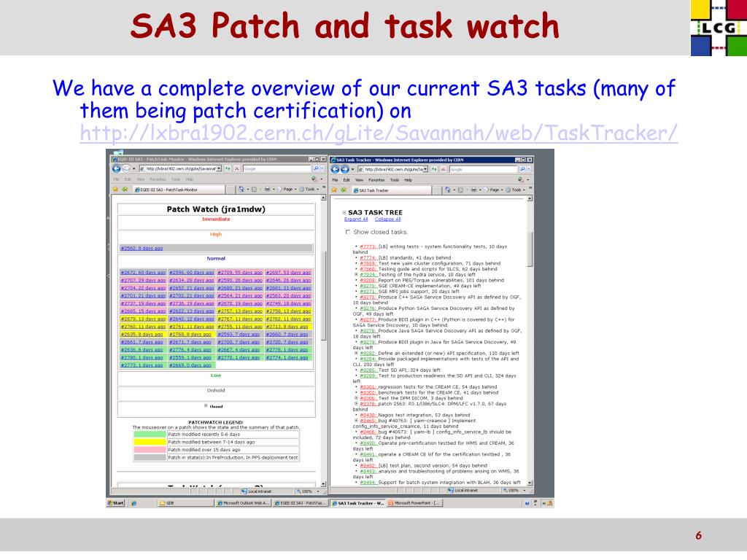Screen dimensions: 747x560
Task: Click the Windows Start button
Action: click(116, 503)
